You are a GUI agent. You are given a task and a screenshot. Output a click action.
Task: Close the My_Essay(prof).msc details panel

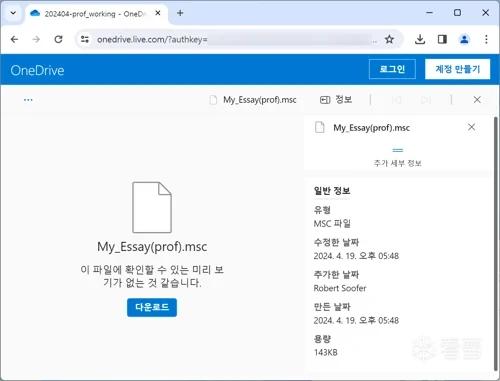click(471, 127)
